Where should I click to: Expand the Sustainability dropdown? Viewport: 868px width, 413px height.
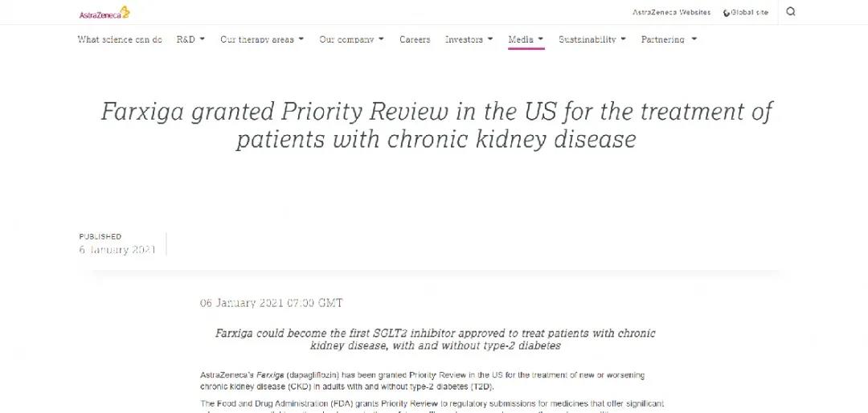(x=592, y=39)
